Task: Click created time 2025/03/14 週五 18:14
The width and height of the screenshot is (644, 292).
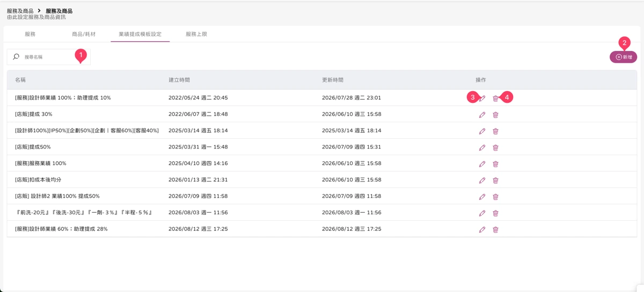Action: pos(198,131)
